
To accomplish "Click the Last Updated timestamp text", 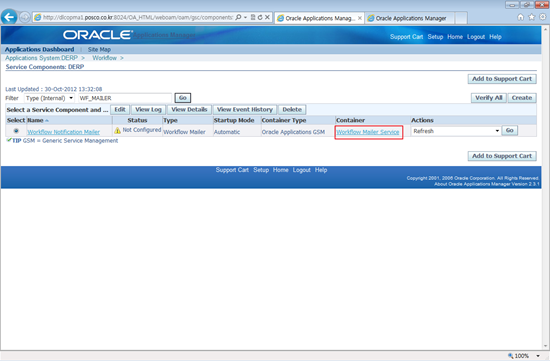I will click(54, 89).
